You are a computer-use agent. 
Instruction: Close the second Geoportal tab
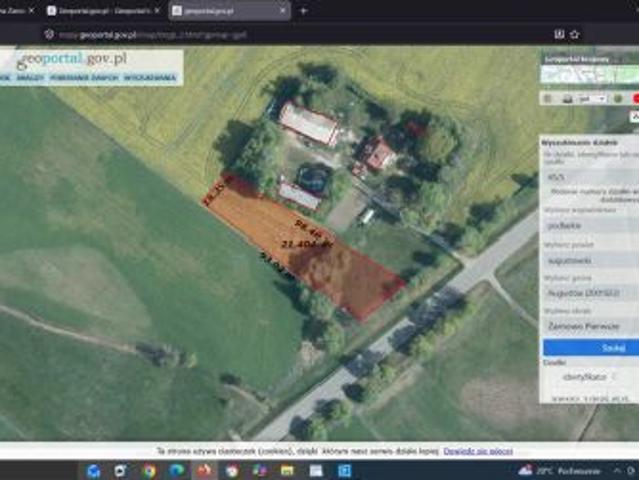(157, 11)
